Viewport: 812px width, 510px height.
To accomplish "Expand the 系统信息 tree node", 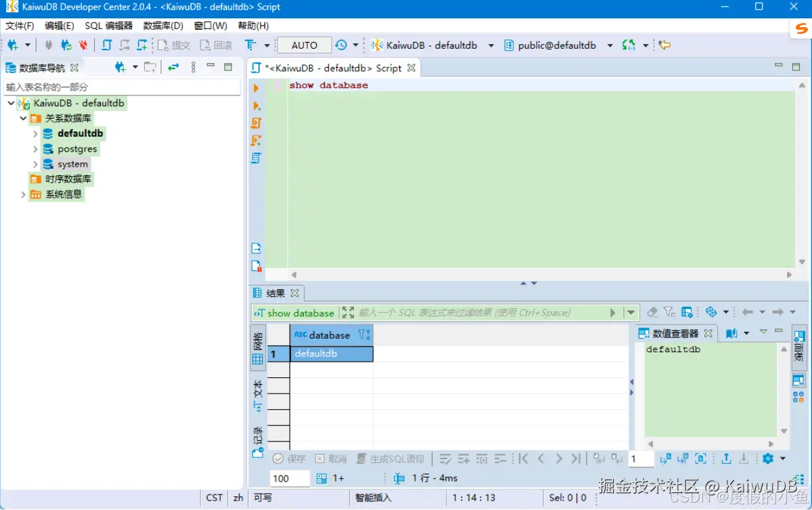I will point(24,194).
